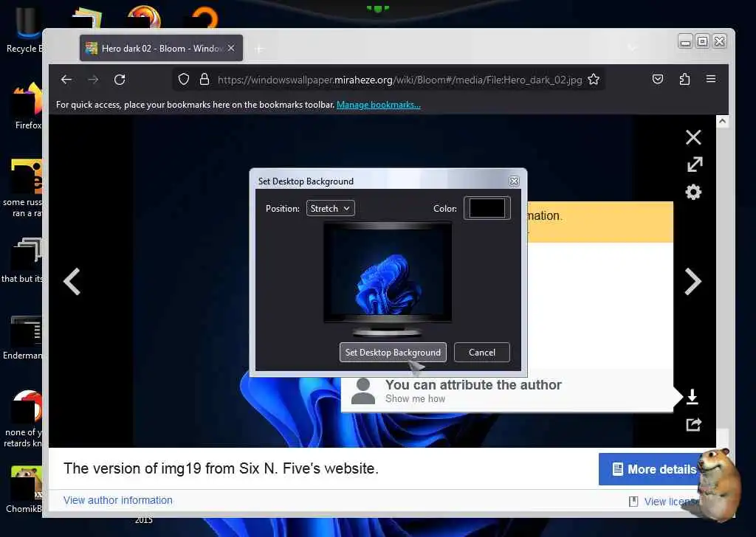Open the Extensions puzzle icon
Viewport: 756px width, 537px height.
point(684,79)
